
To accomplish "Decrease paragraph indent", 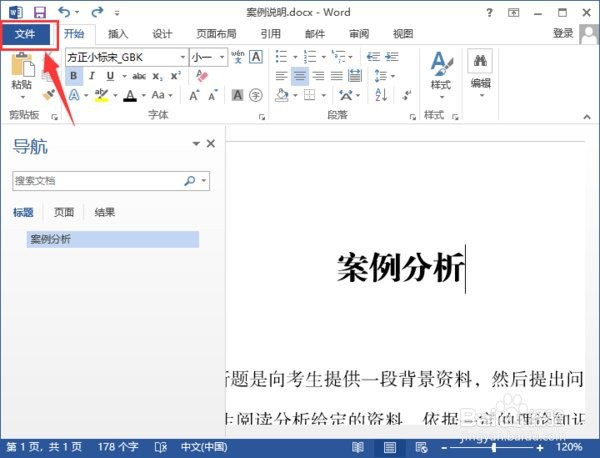I will 373,57.
